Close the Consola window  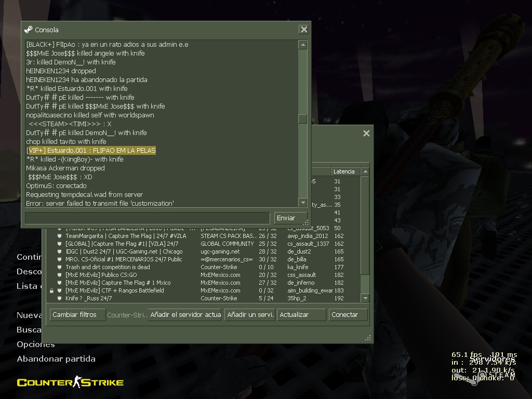pyautogui.click(x=303, y=30)
